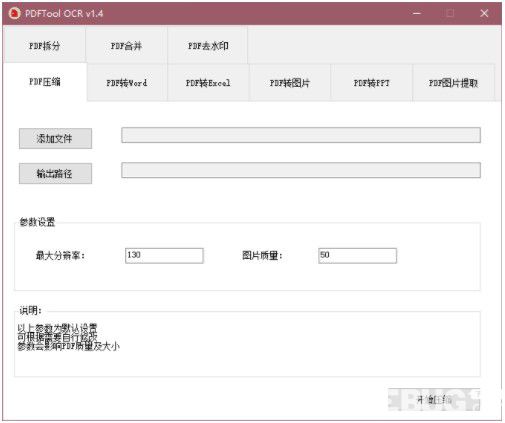This screenshot has height=423, width=505.
Task: Click the 说明 group title
Action: (30, 311)
